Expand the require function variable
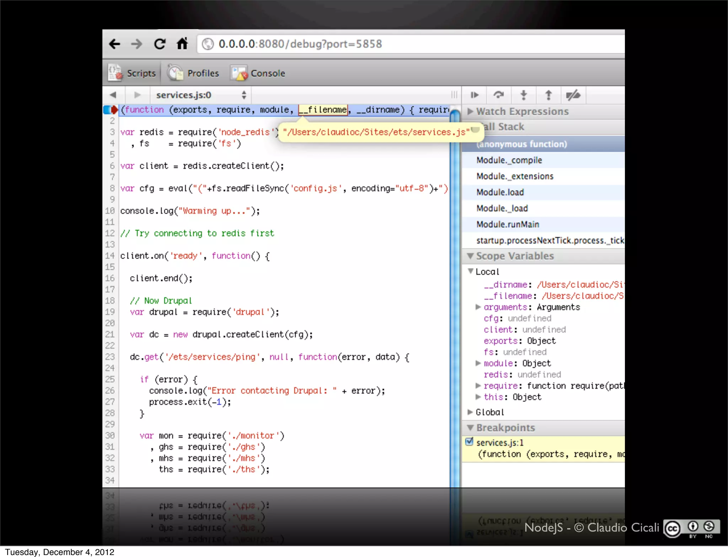Viewport: 728px width, 560px height. click(x=478, y=386)
